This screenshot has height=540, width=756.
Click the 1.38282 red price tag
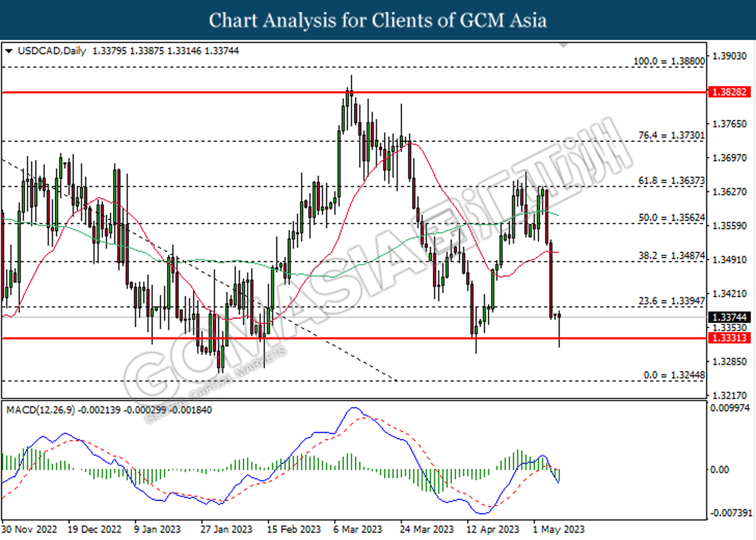(x=729, y=92)
